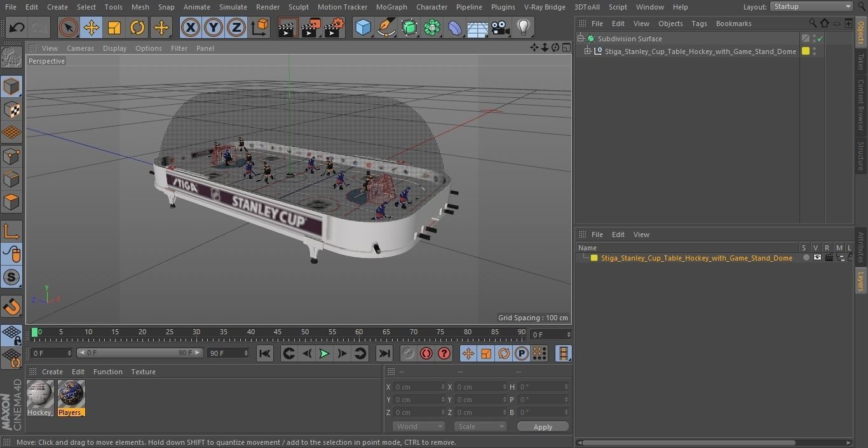Open viewport Cameras menu

pos(80,48)
